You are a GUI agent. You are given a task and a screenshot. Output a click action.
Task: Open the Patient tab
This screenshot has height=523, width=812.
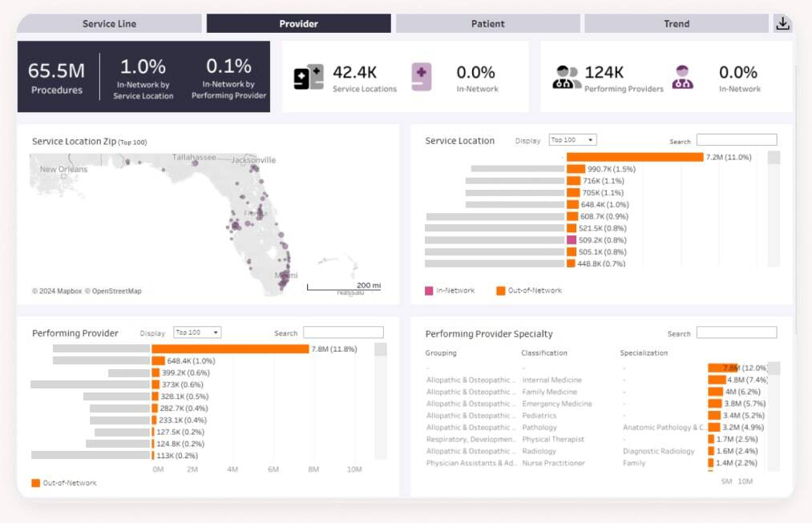[487, 23]
